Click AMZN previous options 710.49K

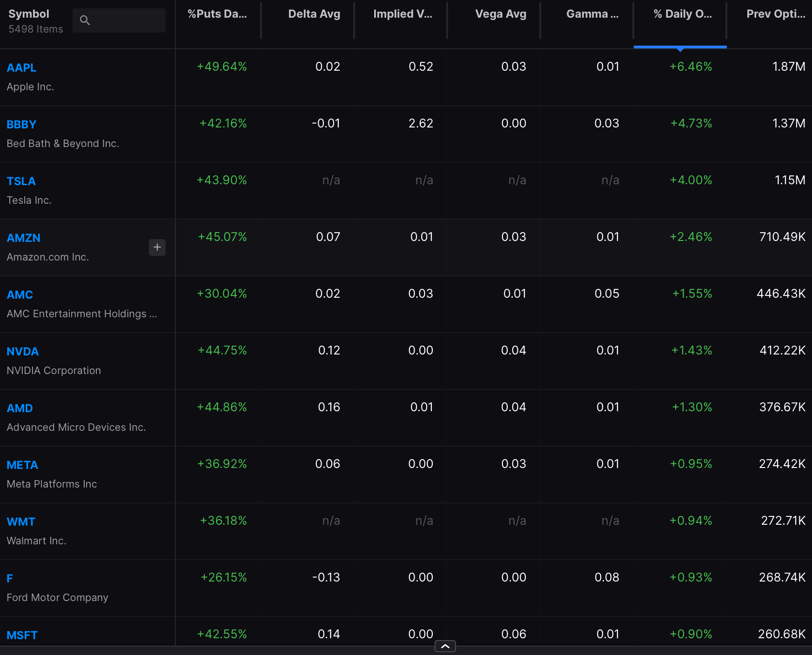pos(782,237)
